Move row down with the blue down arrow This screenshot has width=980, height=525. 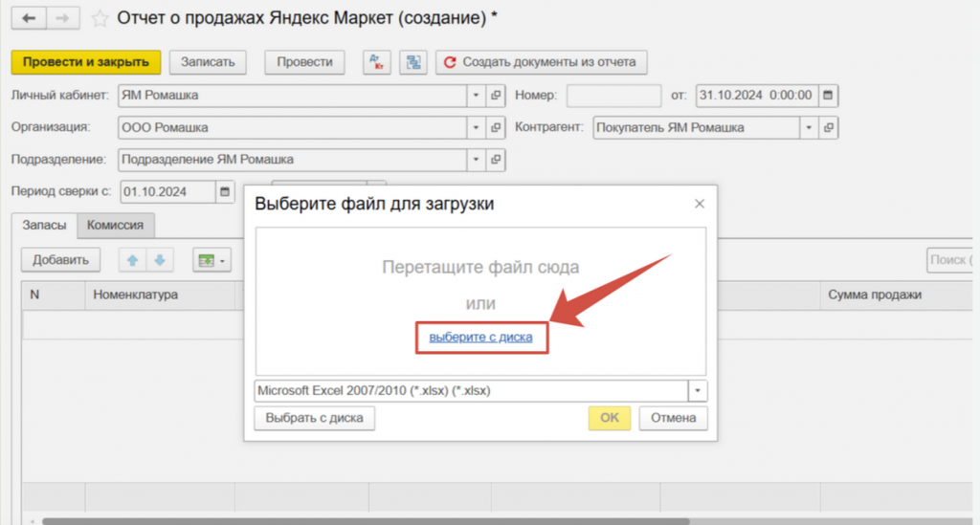click(x=160, y=259)
